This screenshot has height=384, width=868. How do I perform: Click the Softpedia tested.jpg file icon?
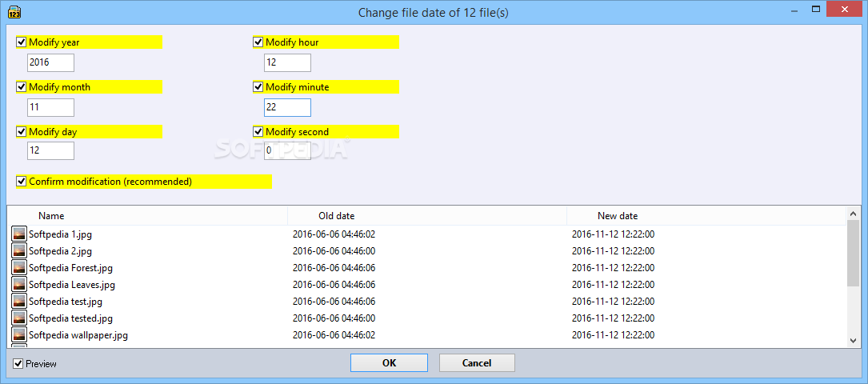tap(19, 318)
